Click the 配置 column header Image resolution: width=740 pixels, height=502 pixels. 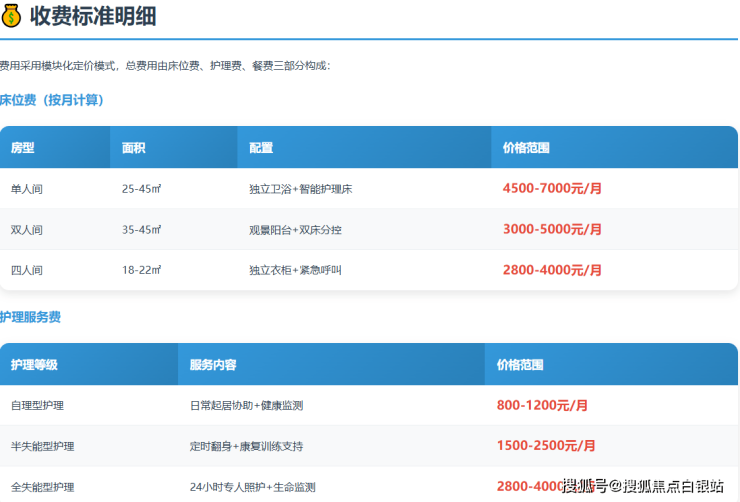pyautogui.click(x=261, y=148)
